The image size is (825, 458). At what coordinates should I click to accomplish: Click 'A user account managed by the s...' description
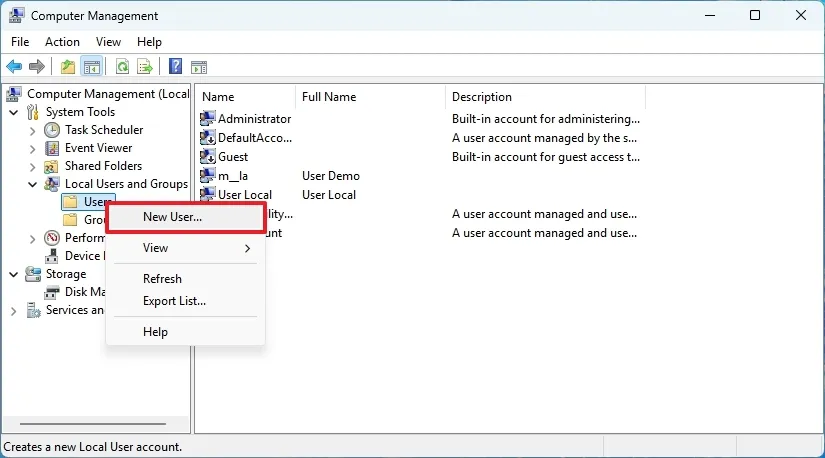point(544,138)
